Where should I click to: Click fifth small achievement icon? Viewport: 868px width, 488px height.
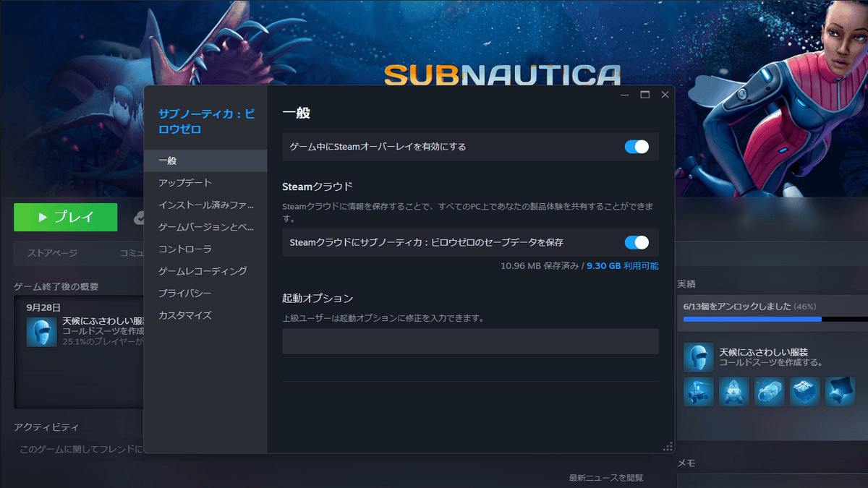pyautogui.click(x=840, y=391)
